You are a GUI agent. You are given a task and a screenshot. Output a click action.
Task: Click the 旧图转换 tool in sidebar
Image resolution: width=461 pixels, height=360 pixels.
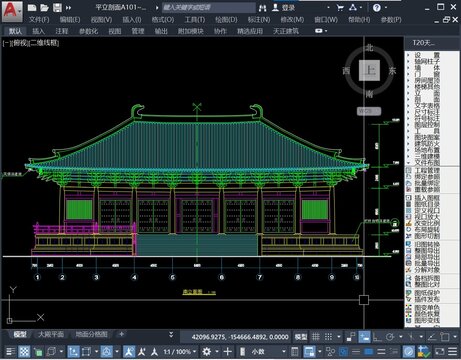[423, 244]
